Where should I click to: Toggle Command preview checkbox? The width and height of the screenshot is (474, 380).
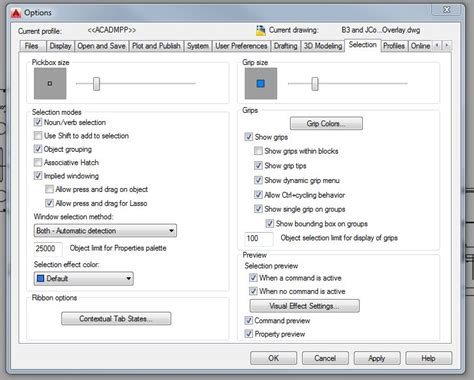click(x=249, y=320)
